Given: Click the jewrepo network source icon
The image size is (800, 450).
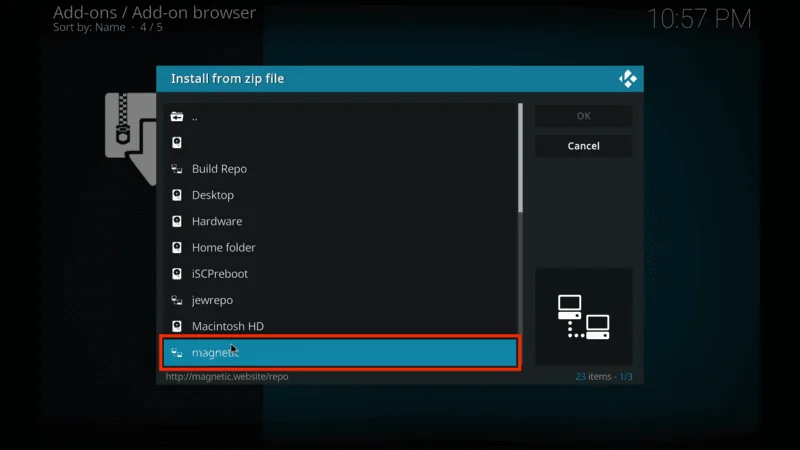Looking at the screenshot, I should [177, 300].
